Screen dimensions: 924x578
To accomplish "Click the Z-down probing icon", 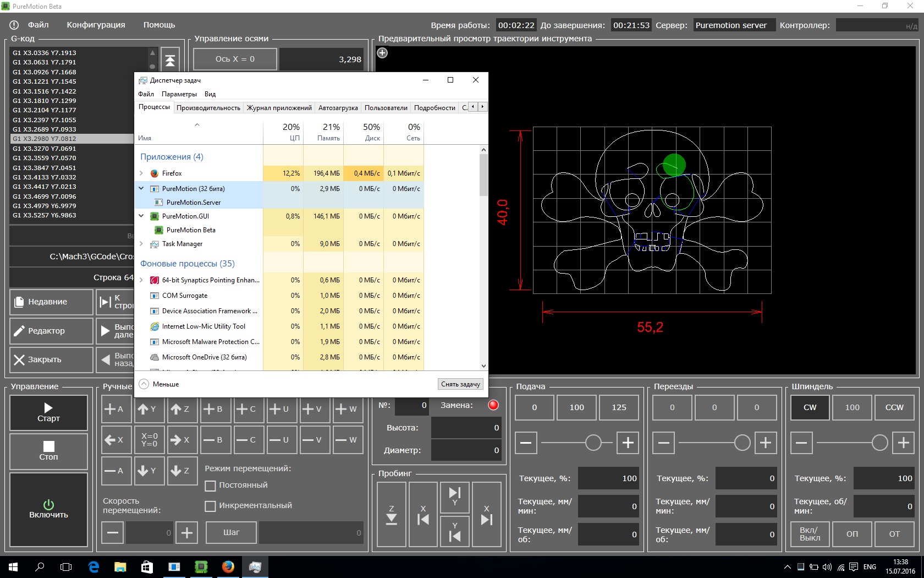I will [x=392, y=515].
